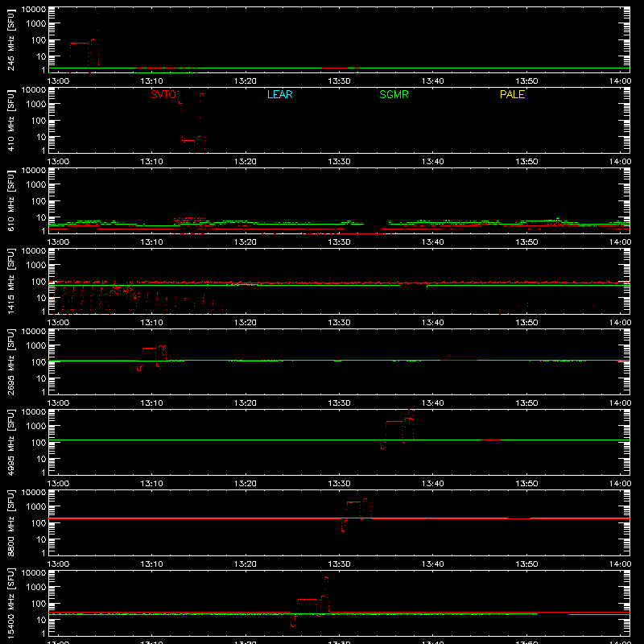Click 13:00 label under the 1415 MHz panel

58,323
